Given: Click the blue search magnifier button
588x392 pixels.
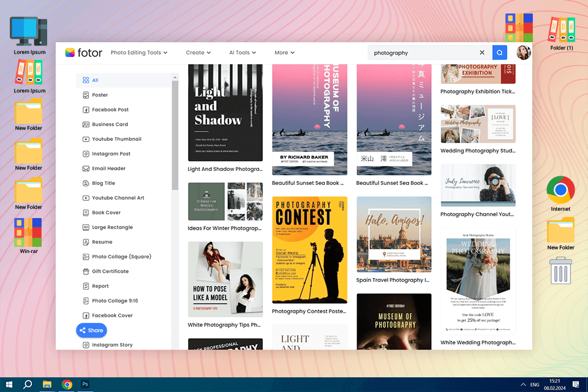Looking at the screenshot, I should [500, 53].
